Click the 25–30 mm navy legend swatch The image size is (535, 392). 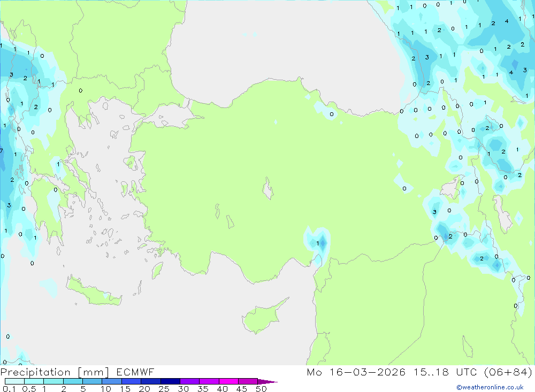pos(170,381)
